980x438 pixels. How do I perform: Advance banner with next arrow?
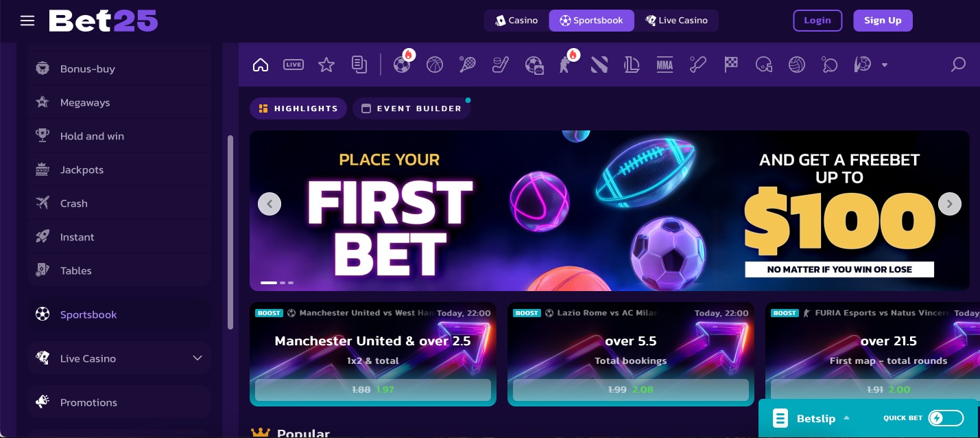(x=950, y=204)
